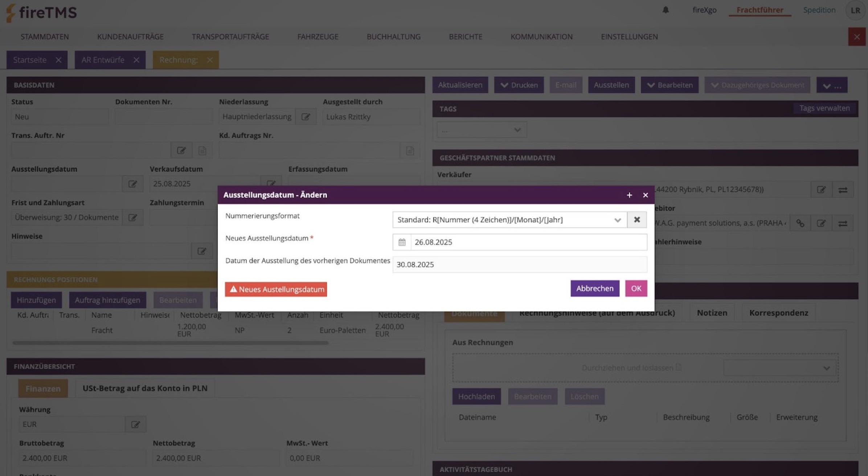The height and width of the screenshot is (476, 868).
Task: Click the Abbrechen button
Action: [594, 289]
